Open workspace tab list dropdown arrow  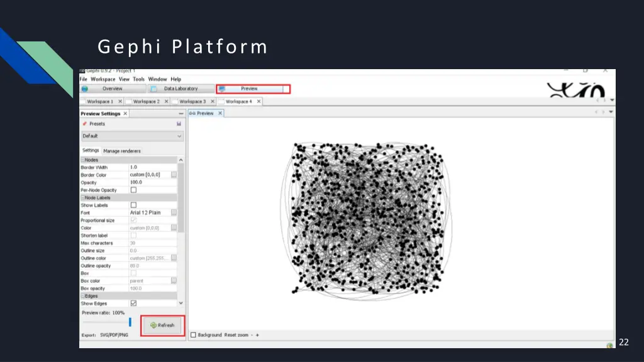click(x=612, y=100)
